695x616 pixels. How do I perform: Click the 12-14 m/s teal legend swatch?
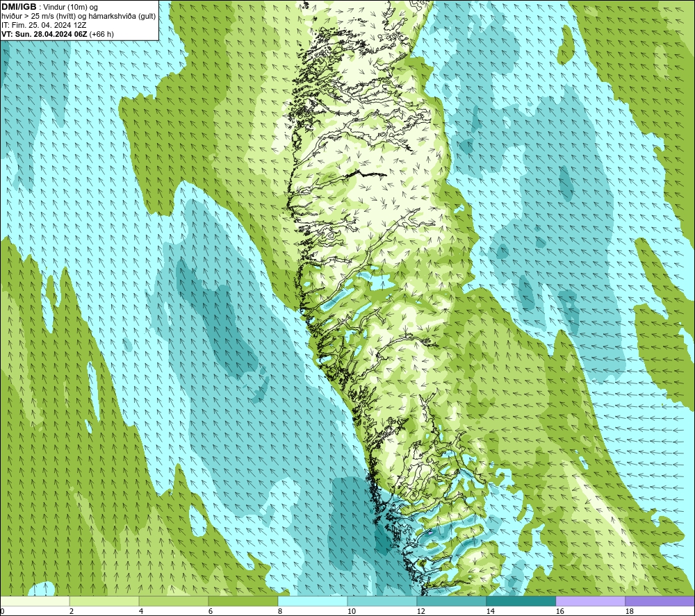click(x=451, y=601)
